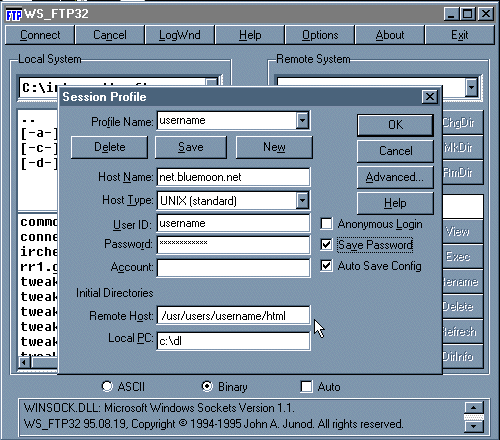Open the Profile Name dropdown arrow
This screenshot has height=440, width=500.
coord(302,120)
